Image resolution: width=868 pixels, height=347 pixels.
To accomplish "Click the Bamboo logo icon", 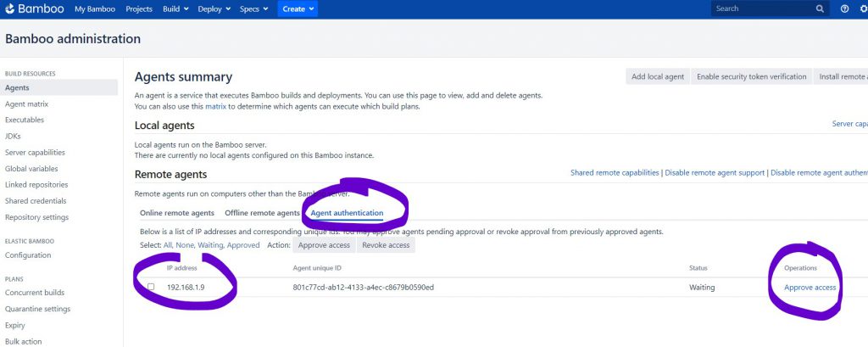I will click(x=10, y=8).
